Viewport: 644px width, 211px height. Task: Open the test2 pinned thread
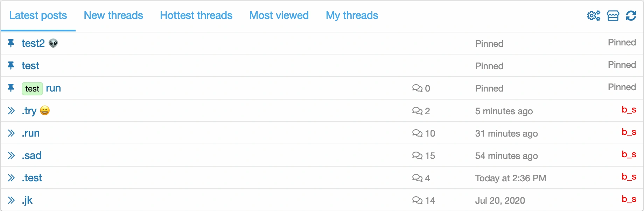pos(33,43)
